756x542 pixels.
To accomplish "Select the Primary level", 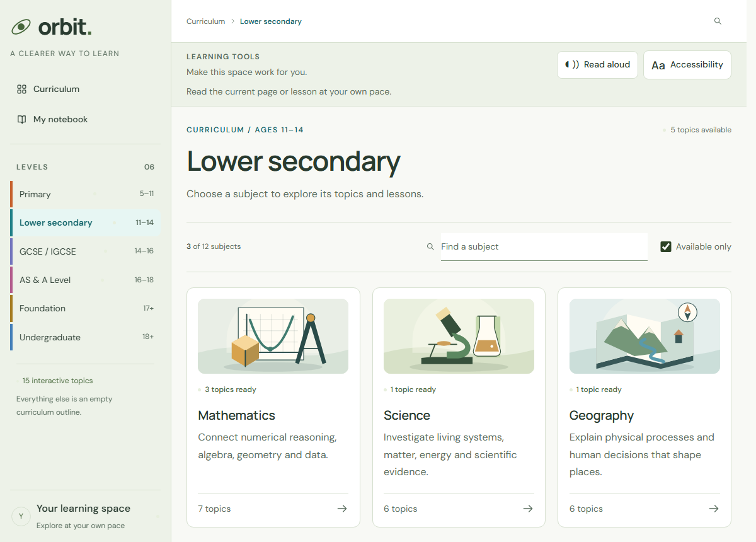I will pyautogui.click(x=86, y=194).
